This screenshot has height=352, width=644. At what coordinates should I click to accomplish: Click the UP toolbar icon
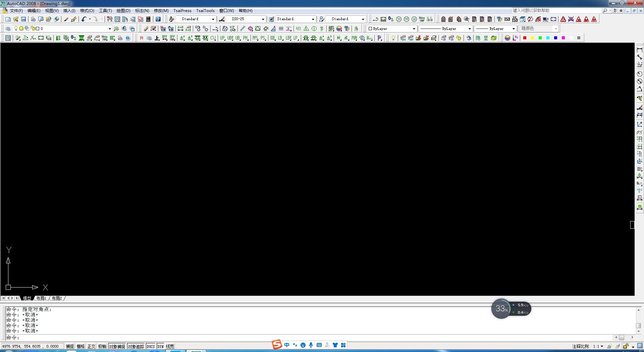223,38
